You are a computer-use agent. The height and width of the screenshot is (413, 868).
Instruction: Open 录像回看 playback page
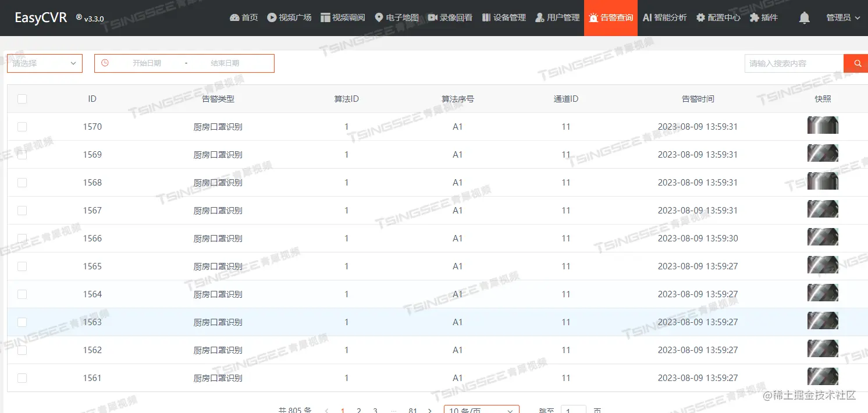click(450, 17)
